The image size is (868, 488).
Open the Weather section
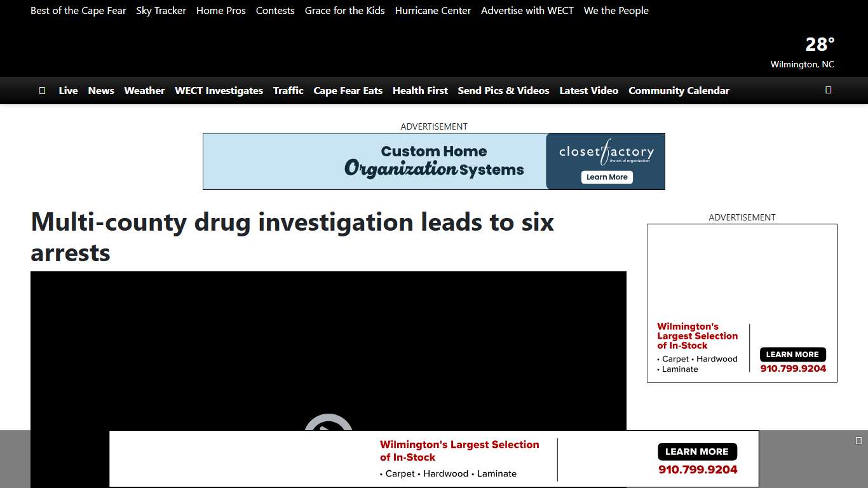(x=144, y=90)
